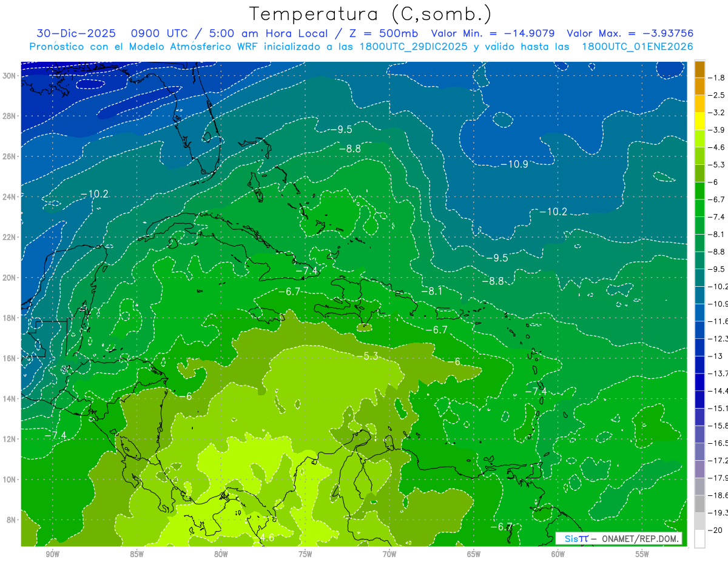Click the '-20' color bar label
Viewport: 728px width, 562px height.
[714, 530]
